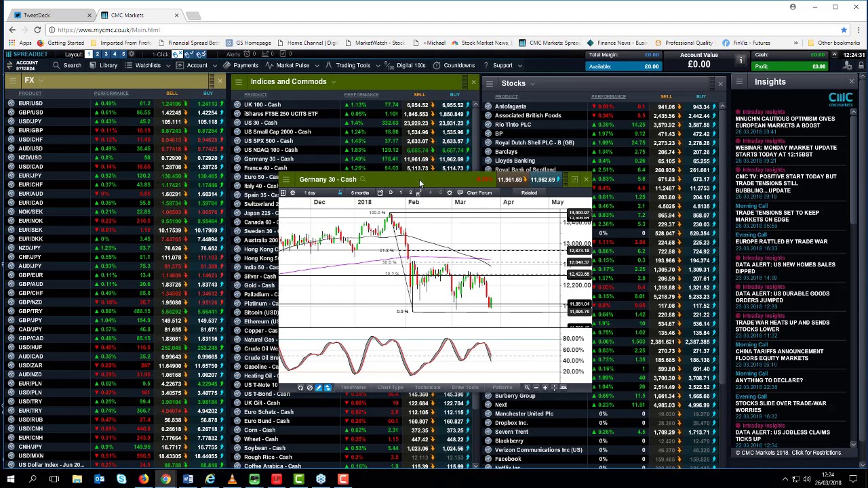
Task: Toggle the pencil drawing mode icon
Action: (318, 388)
